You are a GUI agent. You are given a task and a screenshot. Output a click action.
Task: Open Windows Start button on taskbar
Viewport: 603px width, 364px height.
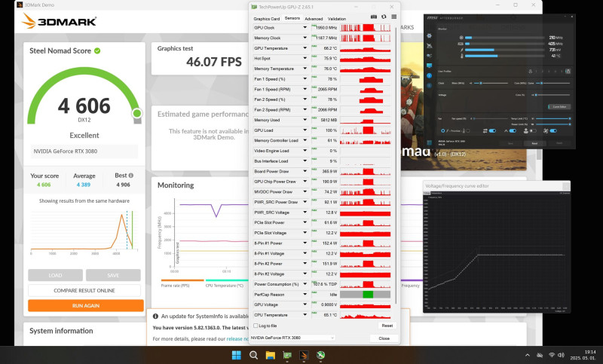pyautogui.click(x=236, y=355)
